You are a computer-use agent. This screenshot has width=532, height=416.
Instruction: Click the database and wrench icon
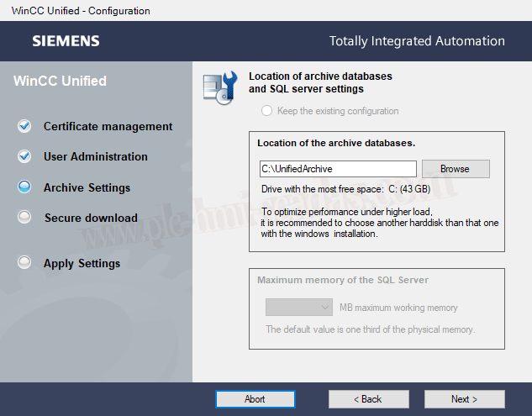220,87
